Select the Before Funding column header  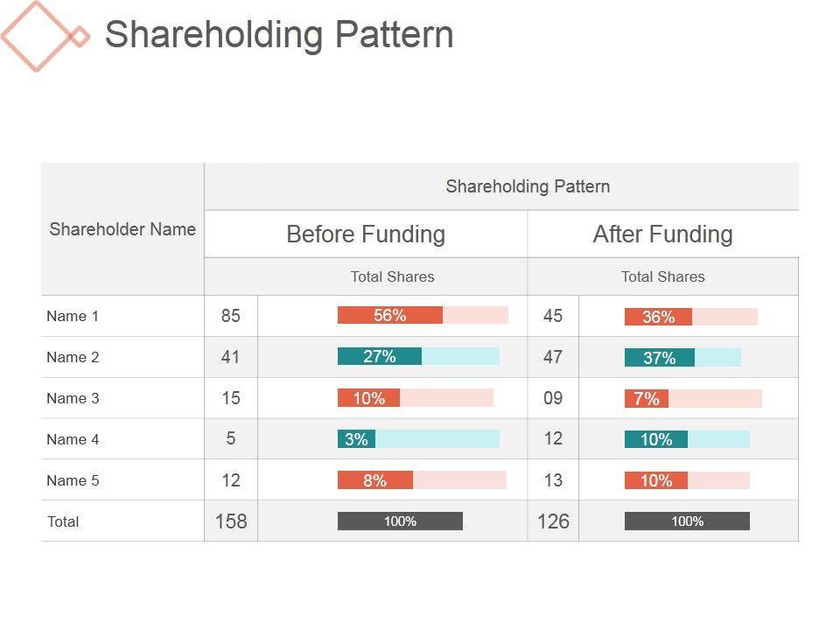(x=366, y=234)
